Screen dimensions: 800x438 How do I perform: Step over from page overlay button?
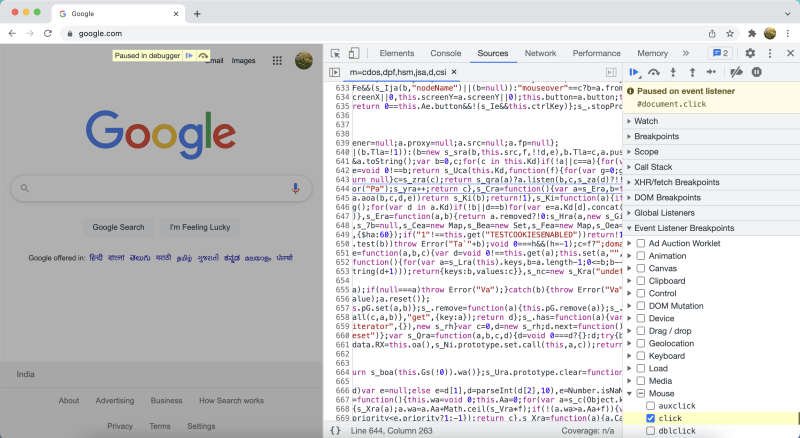click(x=203, y=56)
